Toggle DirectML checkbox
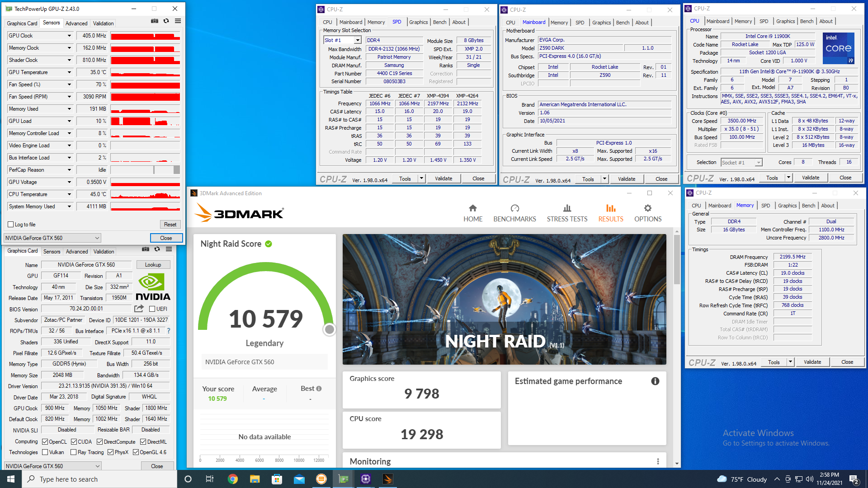The image size is (868, 488). [x=143, y=442]
